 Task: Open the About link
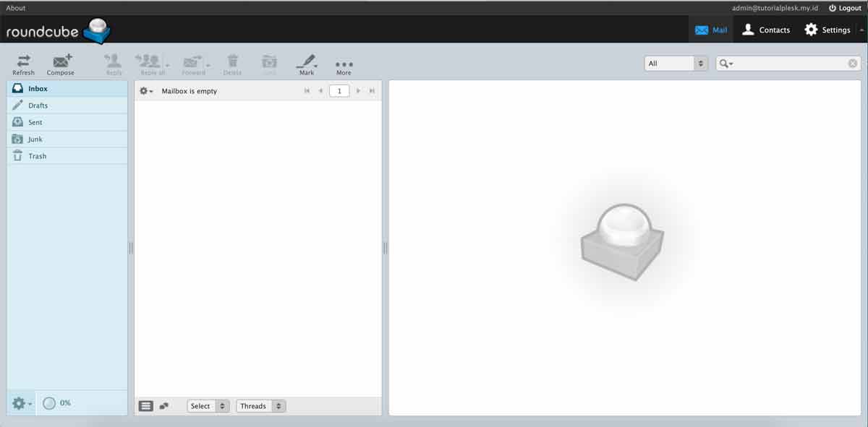14,7
